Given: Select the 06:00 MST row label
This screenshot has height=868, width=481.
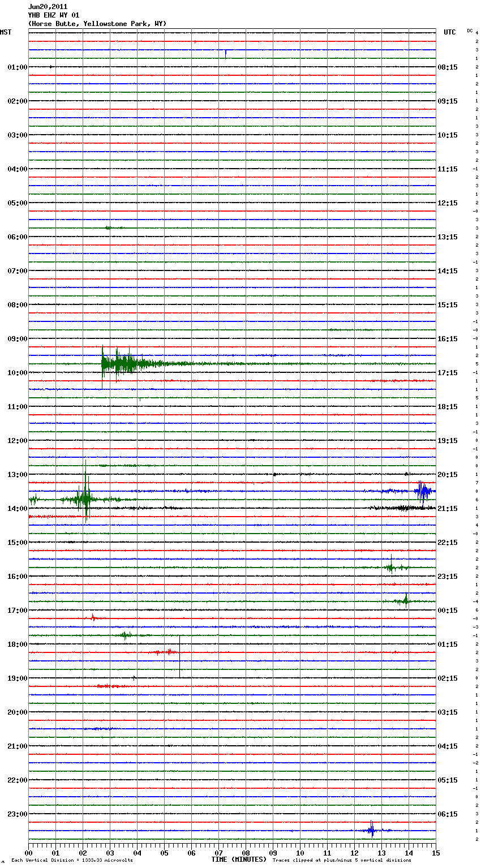Looking at the screenshot, I should (18, 237).
